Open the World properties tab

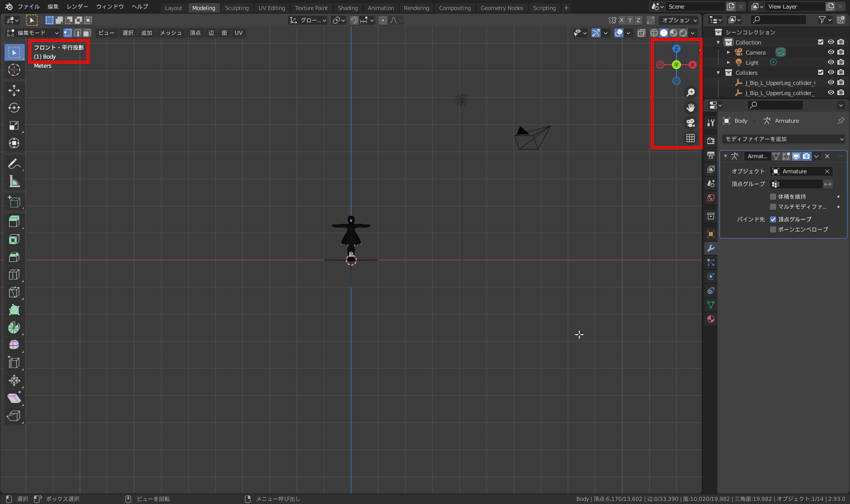tap(711, 198)
